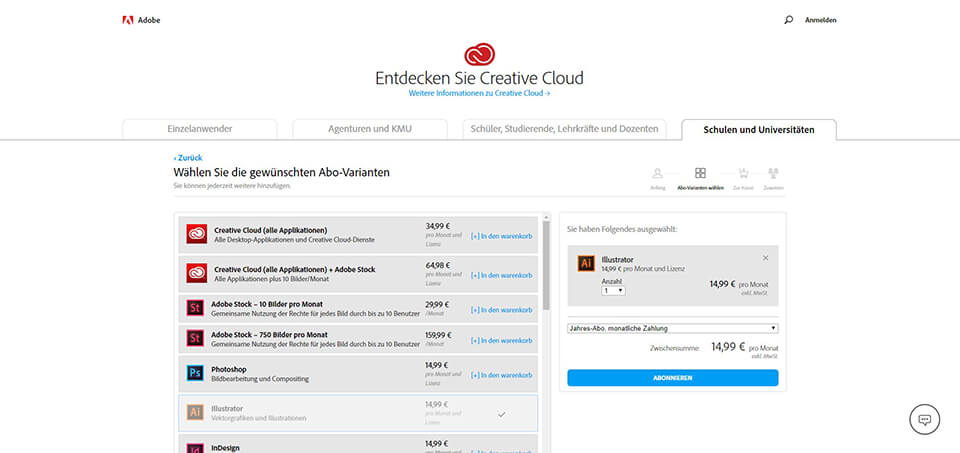Click Creative Cloud (alle Applikationen) product icon

pyautogui.click(x=197, y=234)
